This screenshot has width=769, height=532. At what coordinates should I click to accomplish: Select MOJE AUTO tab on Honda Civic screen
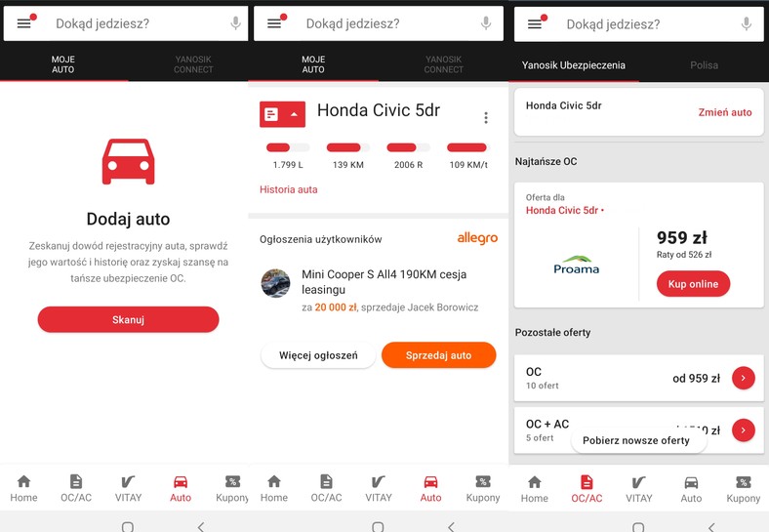(313, 64)
